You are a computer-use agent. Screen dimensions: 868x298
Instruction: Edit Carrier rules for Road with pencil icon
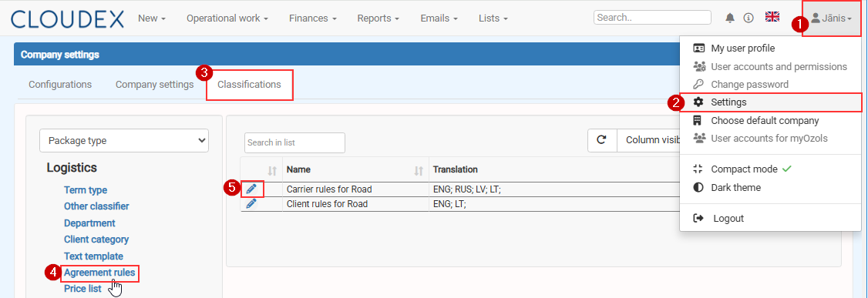point(251,189)
